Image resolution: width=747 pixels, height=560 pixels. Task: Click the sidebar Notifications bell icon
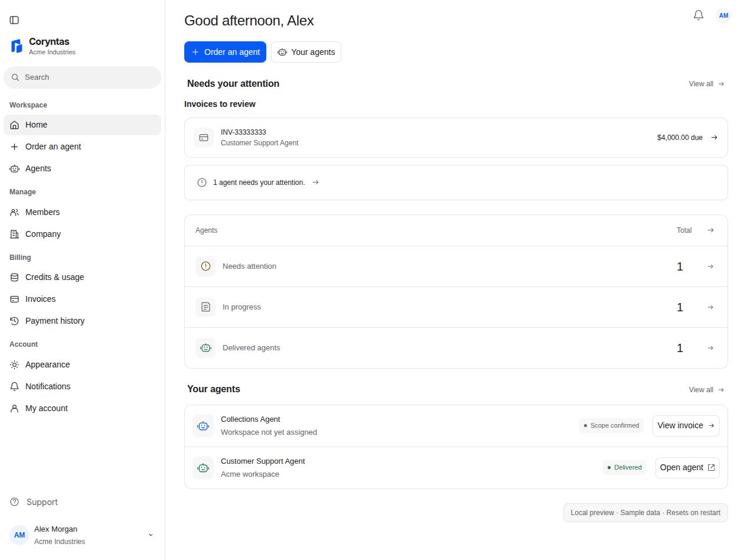pos(15,387)
